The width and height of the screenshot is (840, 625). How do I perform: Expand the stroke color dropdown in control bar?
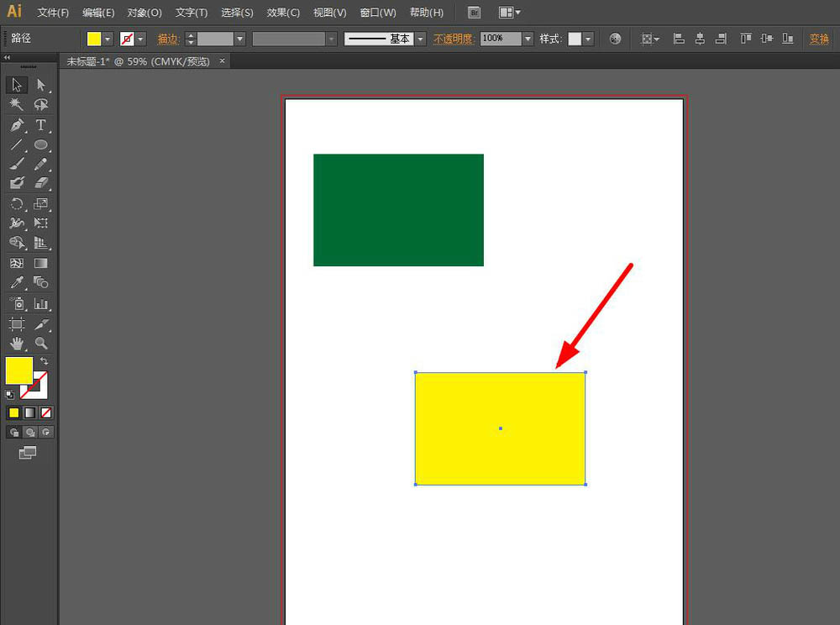point(140,39)
